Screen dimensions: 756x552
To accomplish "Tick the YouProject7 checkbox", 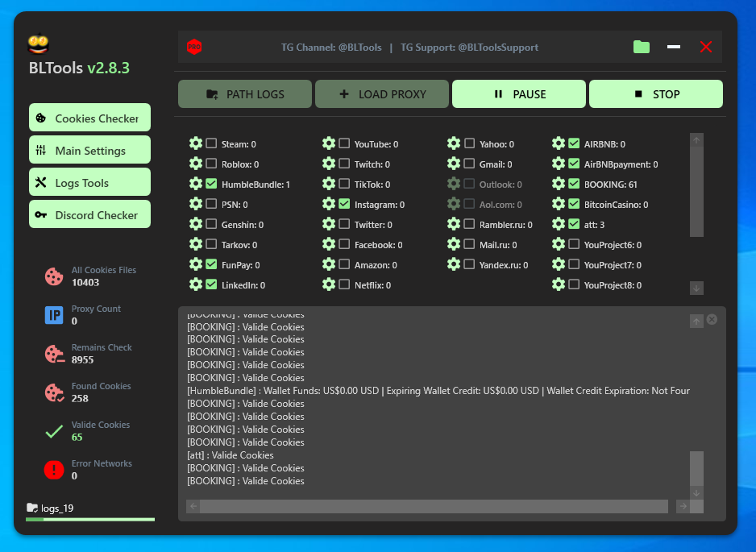I will coord(574,264).
